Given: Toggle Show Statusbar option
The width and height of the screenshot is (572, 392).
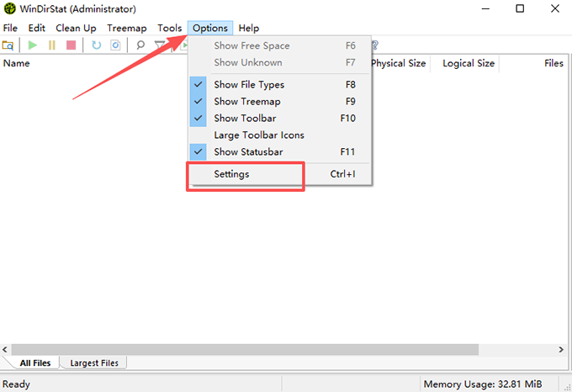Looking at the screenshot, I should point(280,151).
